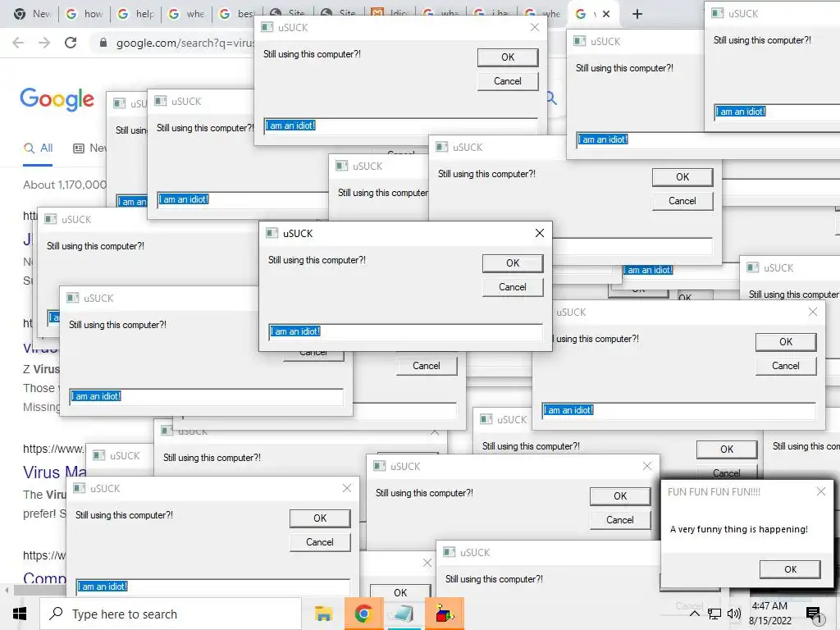Switch to the 'how' Chrome tab

(84, 14)
